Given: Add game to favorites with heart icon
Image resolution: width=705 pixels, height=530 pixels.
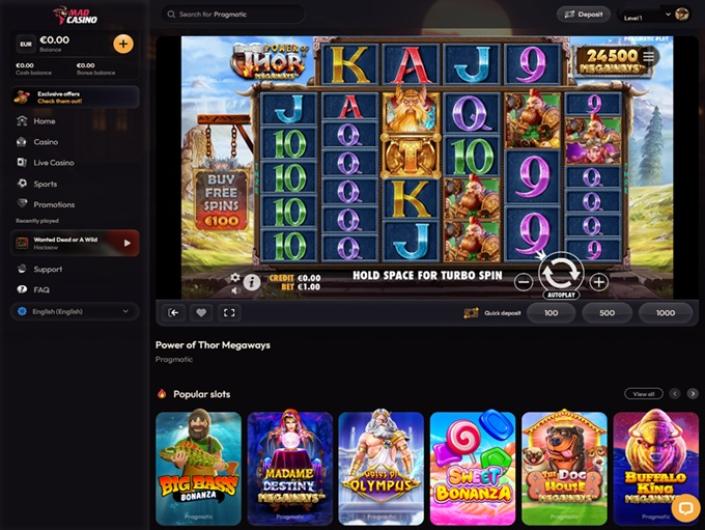Looking at the screenshot, I should click(201, 312).
